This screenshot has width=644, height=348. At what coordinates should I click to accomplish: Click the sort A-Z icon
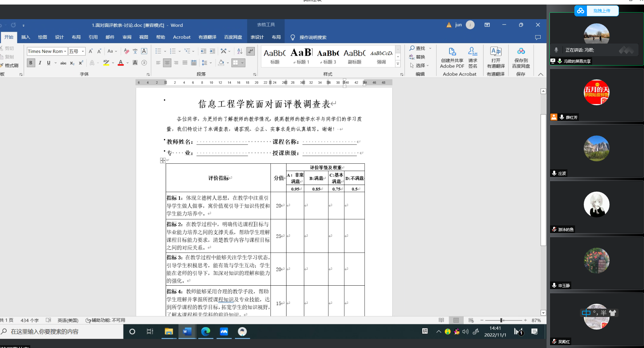[239, 51]
